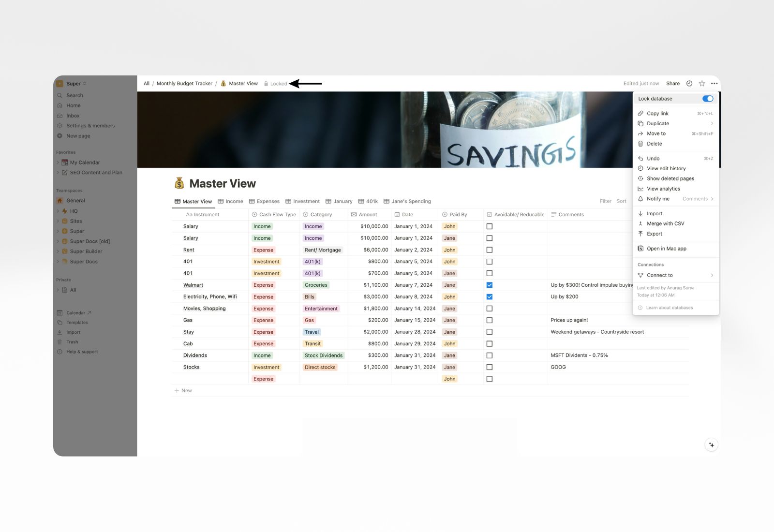Click the Calendar icon in the sidebar

pyautogui.click(x=60, y=313)
